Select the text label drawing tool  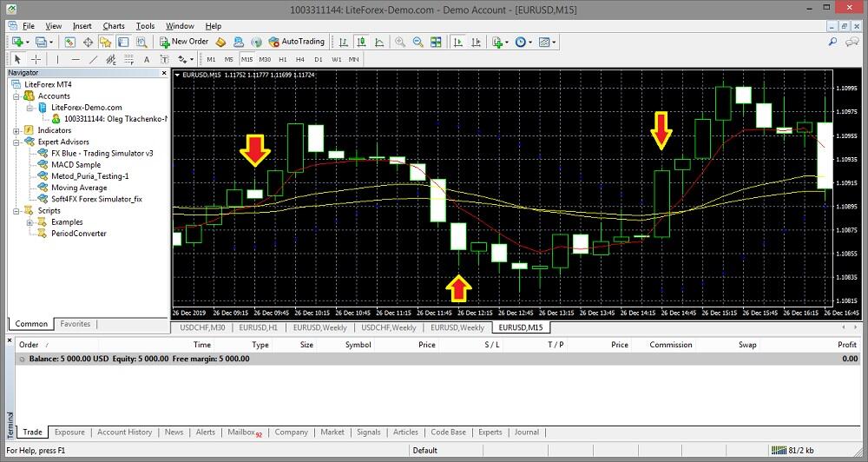[146, 59]
